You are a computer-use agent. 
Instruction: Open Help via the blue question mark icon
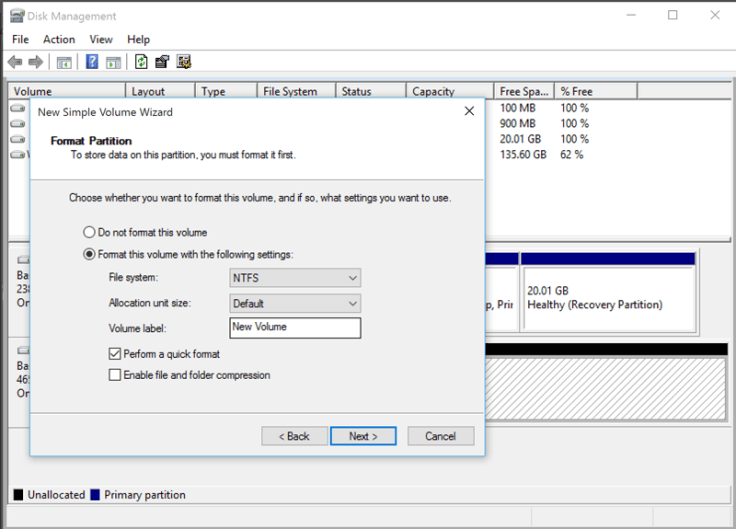[x=92, y=62]
